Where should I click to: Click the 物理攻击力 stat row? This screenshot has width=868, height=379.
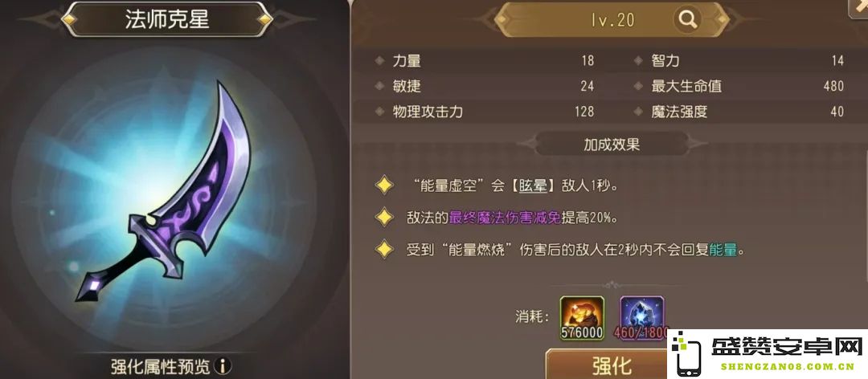coord(485,112)
